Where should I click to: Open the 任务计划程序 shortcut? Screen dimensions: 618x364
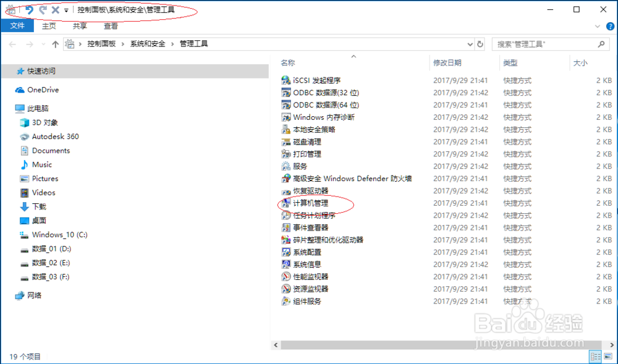click(315, 215)
